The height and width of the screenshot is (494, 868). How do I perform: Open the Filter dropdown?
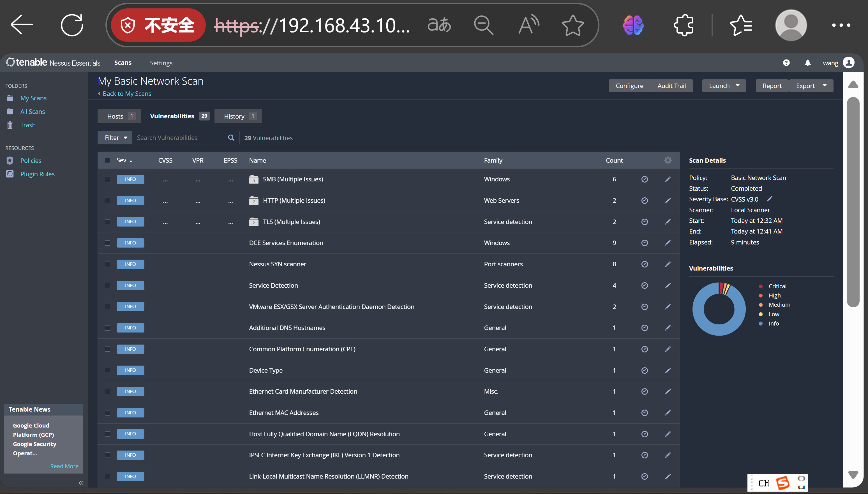[x=115, y=137]
